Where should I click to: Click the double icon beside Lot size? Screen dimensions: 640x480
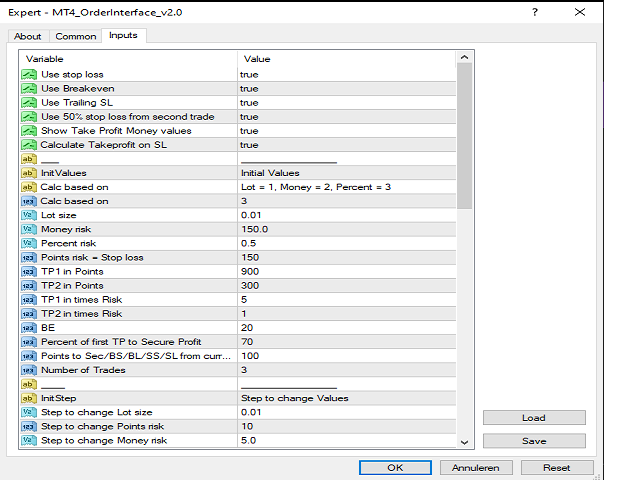[x=29, y=215]
